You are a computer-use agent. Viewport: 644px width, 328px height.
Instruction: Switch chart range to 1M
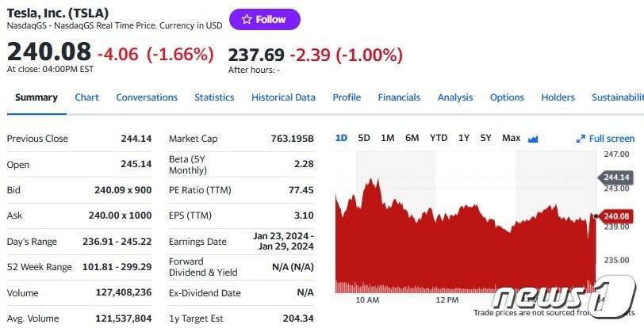pyautogui.click(x=387, y=138)
